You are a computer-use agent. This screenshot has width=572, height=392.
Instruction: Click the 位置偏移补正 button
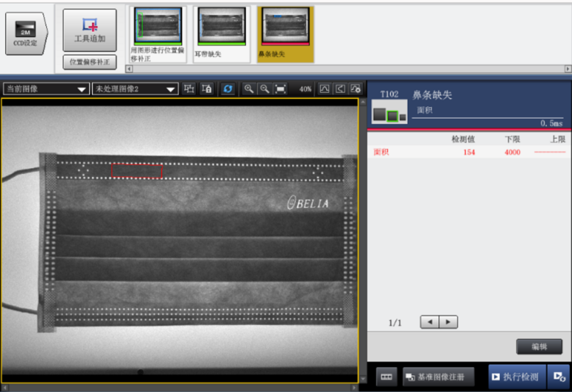click(x=90, y=62)
